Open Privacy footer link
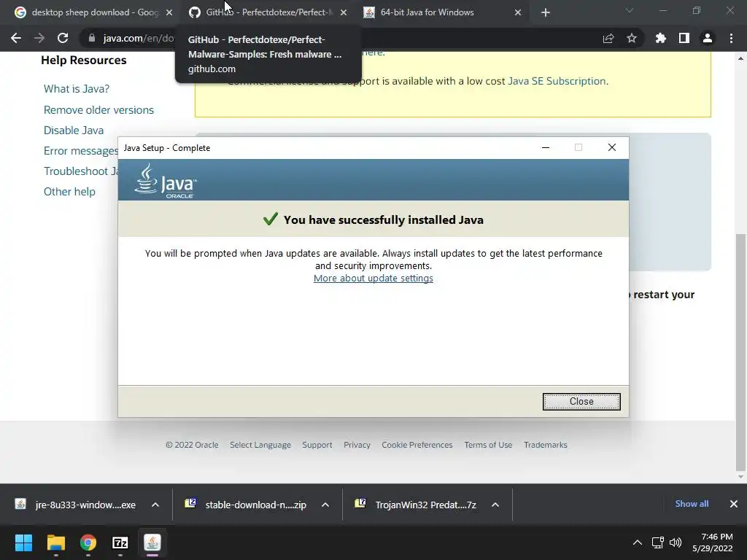This screenshot has height=560, width=747. [357, 445]
